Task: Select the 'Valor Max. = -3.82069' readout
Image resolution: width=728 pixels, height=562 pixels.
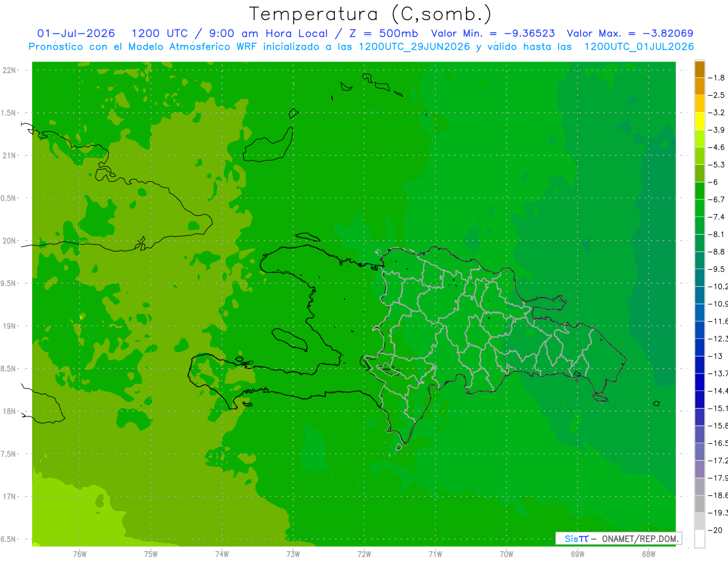Action: pos(630,33)
